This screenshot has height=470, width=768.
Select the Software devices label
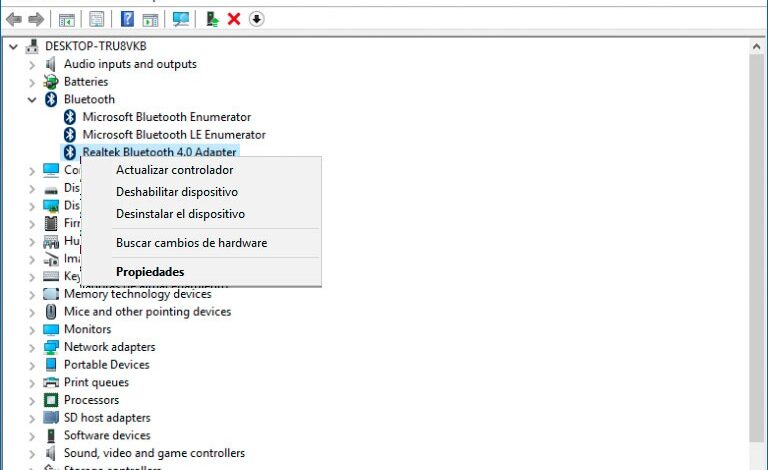[x=107, y=435]
